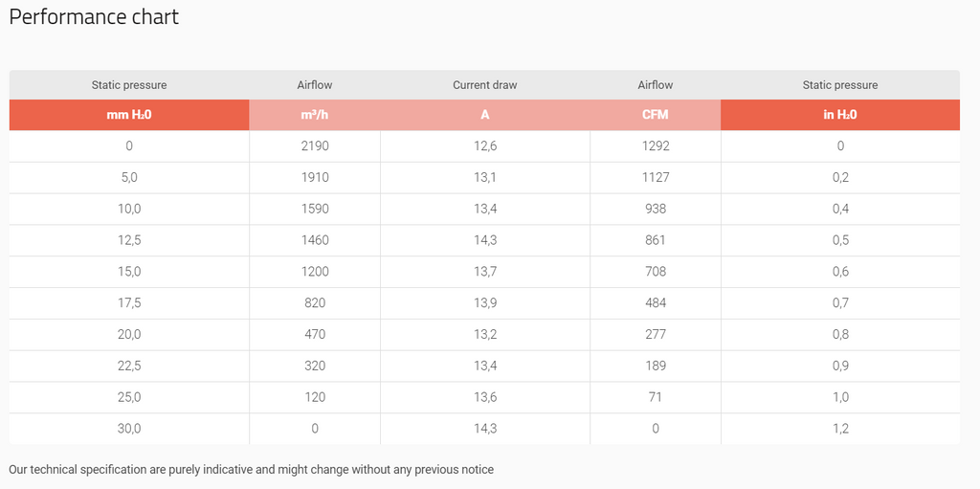This screenshot has width=980, height=489.
Task: Select the 1200 airflow value
Action: (x=315, y=272)
